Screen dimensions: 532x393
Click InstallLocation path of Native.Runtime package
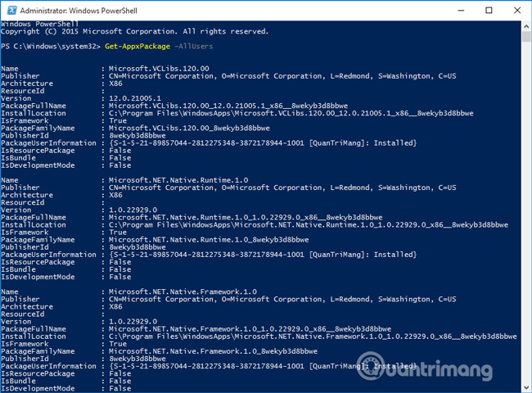coord(309,225)
